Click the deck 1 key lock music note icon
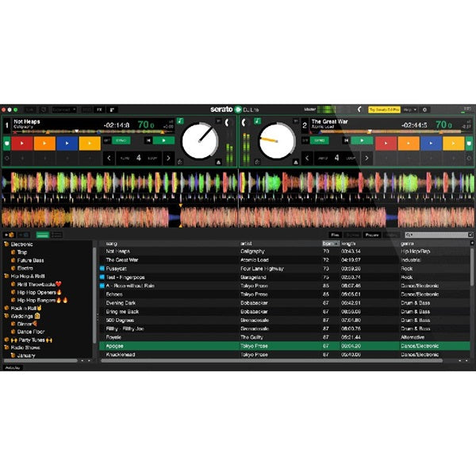 coord(180,121)
